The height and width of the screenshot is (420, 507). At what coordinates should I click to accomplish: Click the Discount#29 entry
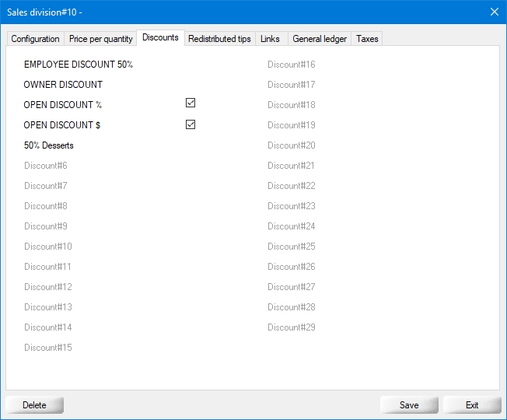[291, 327]
